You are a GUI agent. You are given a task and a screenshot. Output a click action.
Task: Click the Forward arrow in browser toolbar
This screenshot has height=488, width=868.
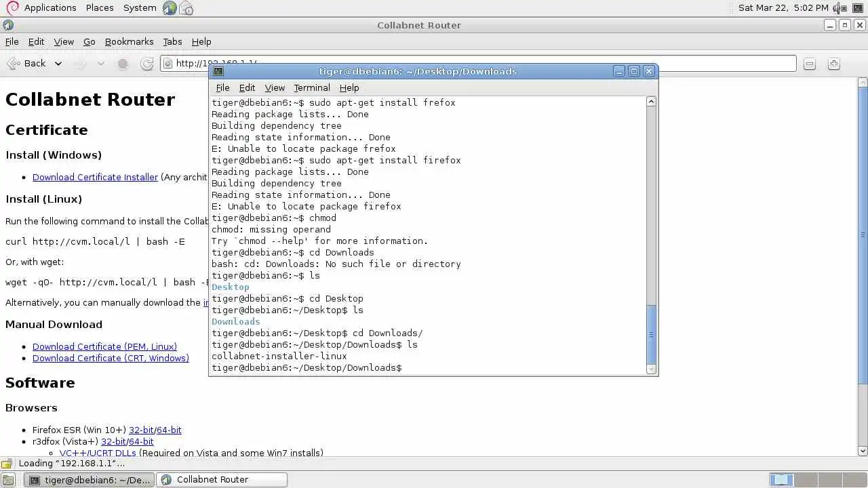point(81,64)
